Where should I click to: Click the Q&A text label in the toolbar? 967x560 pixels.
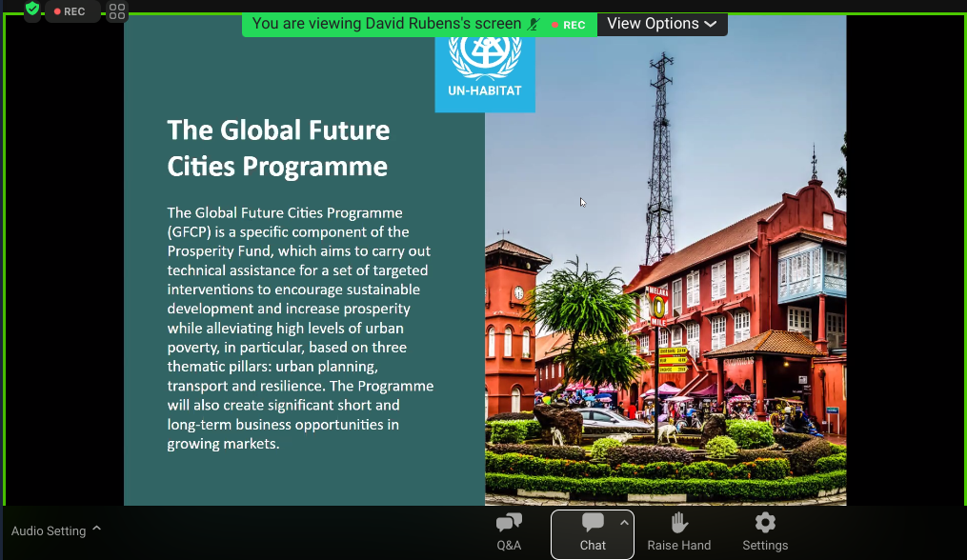pos(509,546)
